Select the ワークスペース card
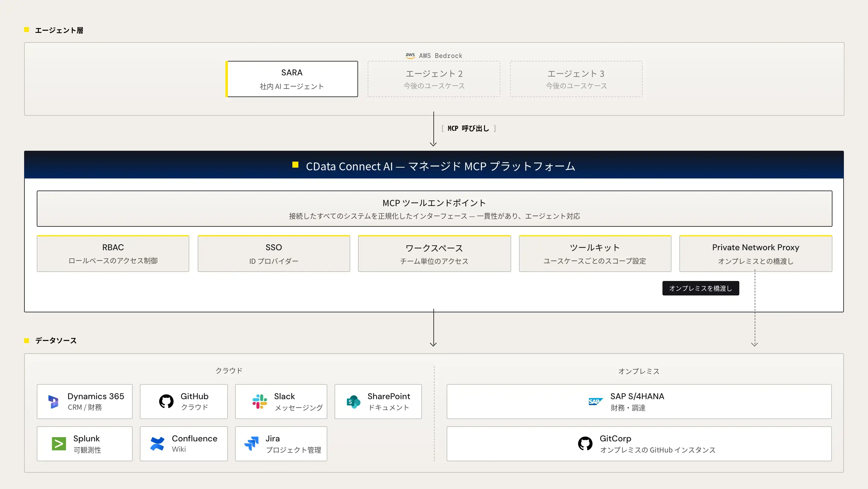This screenshot has width=868, height=489. pyautogui.click(x=434, y=254)
